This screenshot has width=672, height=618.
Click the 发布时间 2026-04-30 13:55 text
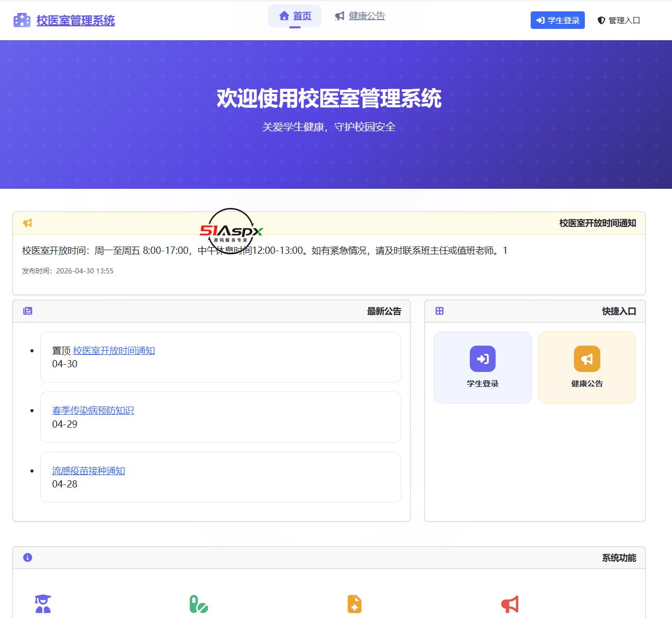[68, 271]
